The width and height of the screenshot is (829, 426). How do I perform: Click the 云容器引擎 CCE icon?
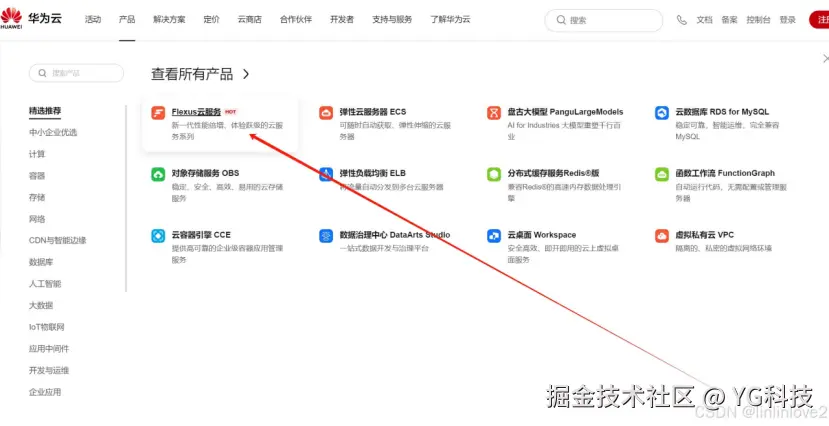(x=158, y=236)
